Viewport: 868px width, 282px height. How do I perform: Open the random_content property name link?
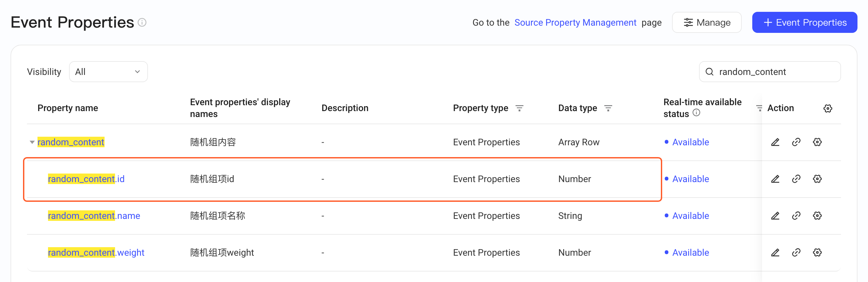pos(71,142)
